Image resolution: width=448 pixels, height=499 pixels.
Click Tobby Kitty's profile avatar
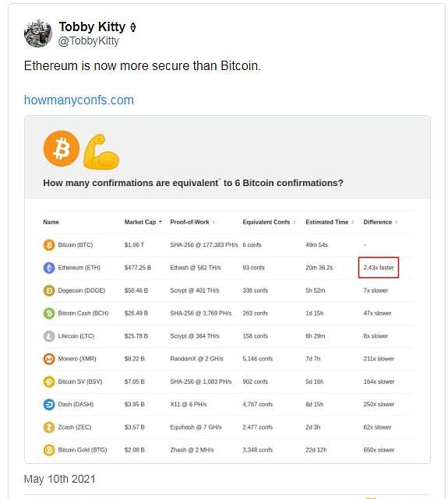click(x=38, y=33)
